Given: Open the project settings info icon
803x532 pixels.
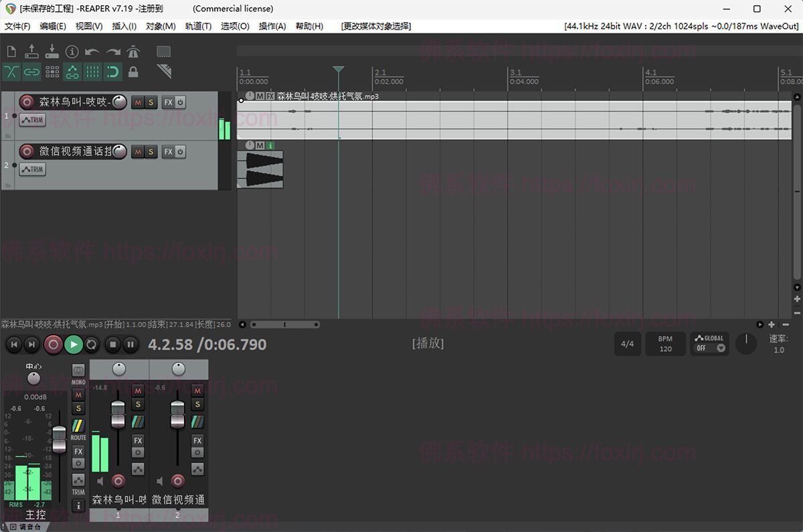Looking at the screenshot, I should click(x=72, y=51).
